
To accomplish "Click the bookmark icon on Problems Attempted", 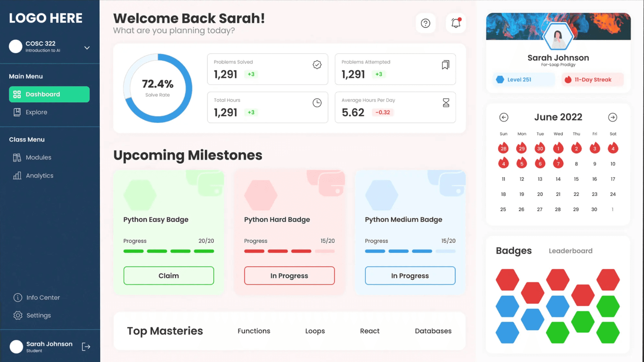I will point(445,64).
